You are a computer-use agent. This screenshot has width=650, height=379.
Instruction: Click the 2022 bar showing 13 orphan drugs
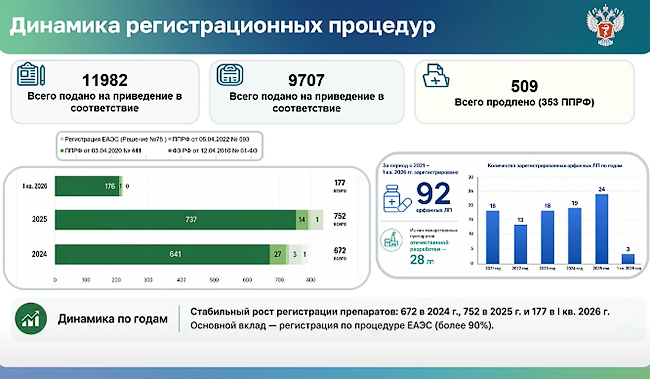pyautogui.click(x=520, y=244)
